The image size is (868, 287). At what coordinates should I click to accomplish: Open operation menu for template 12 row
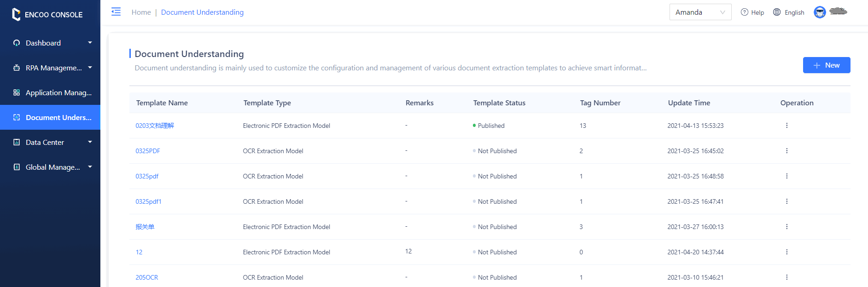786,252
